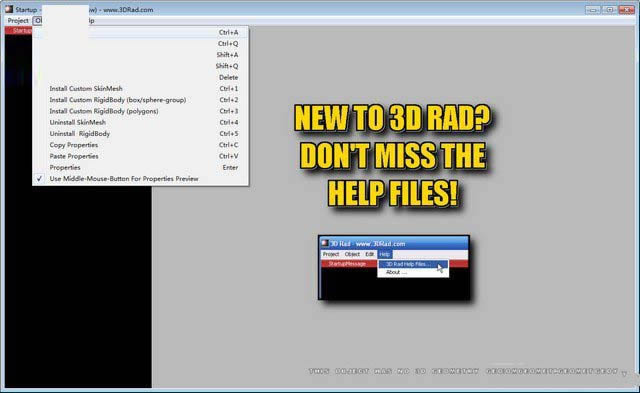Choose the menu entry with Shift+A shortcut
Image resolution: width=640 pixels, height=393 pixels.
tap(140, 55)
